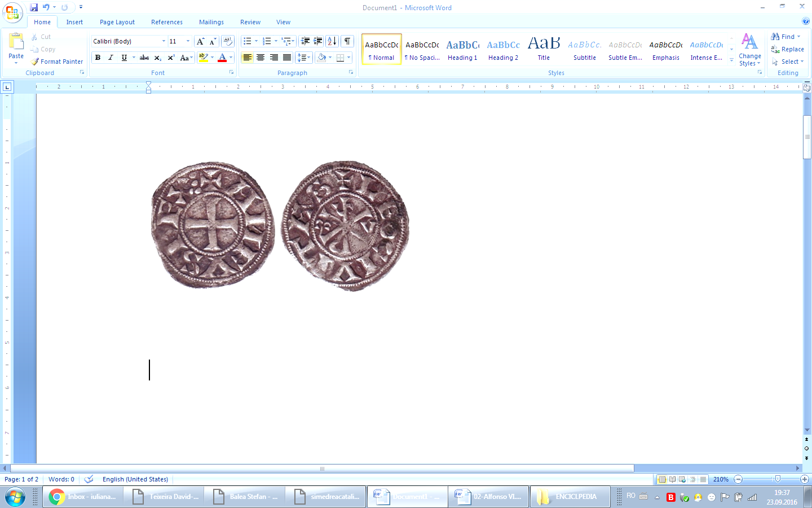Click the Bullets list icon
Screen dimensions: 812x508
[x=247, y=41]
